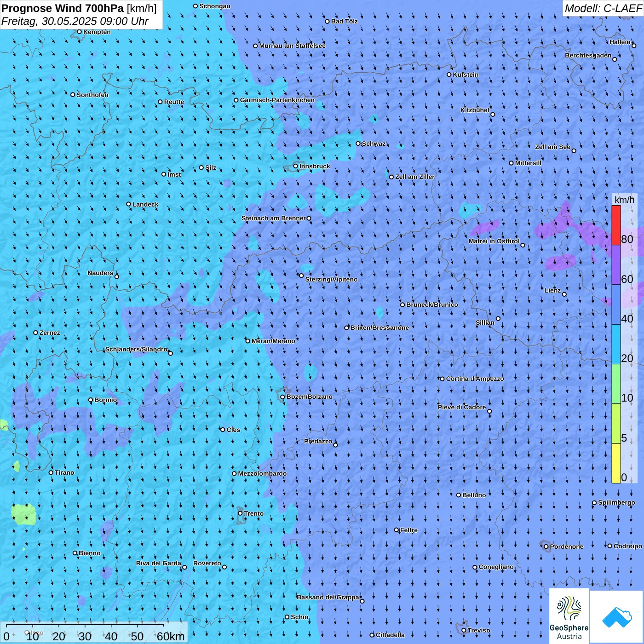644x644 pixels.
Task: Click the date 'Freitag, 30.05.2025 09:00 Uhr'
Action: [x=75, y=21]
